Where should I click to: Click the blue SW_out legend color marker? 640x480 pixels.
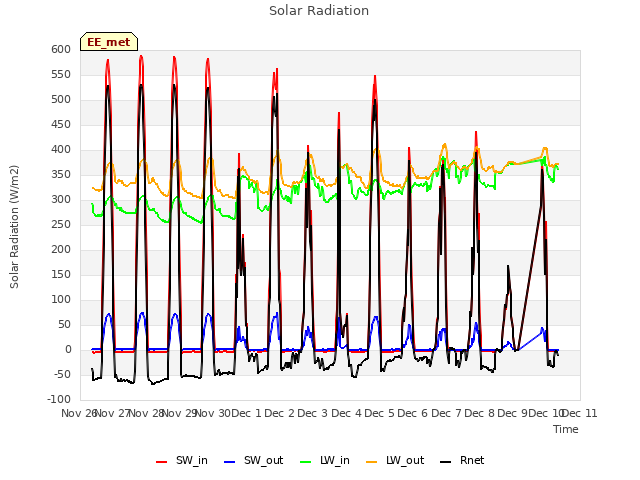(x=230, y=462)
